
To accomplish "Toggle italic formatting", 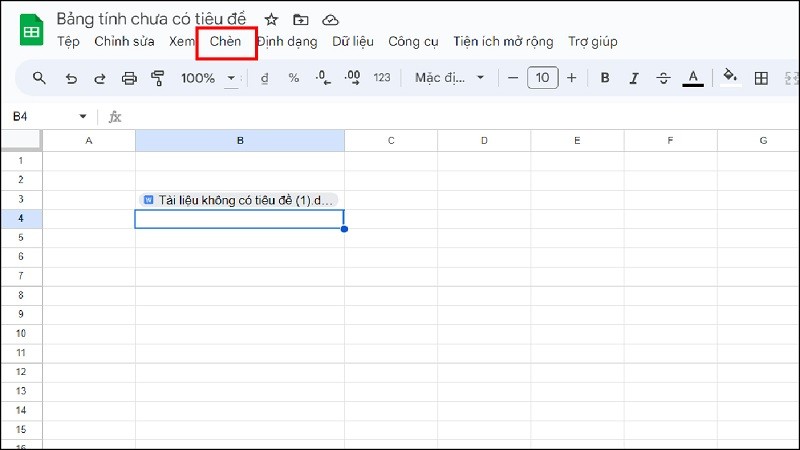I will [x=634, y=78].
